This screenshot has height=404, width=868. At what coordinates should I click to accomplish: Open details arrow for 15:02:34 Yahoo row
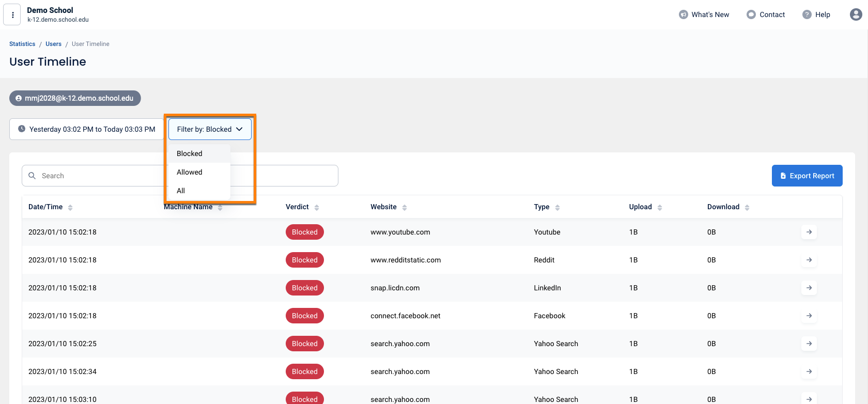[809, 371]
